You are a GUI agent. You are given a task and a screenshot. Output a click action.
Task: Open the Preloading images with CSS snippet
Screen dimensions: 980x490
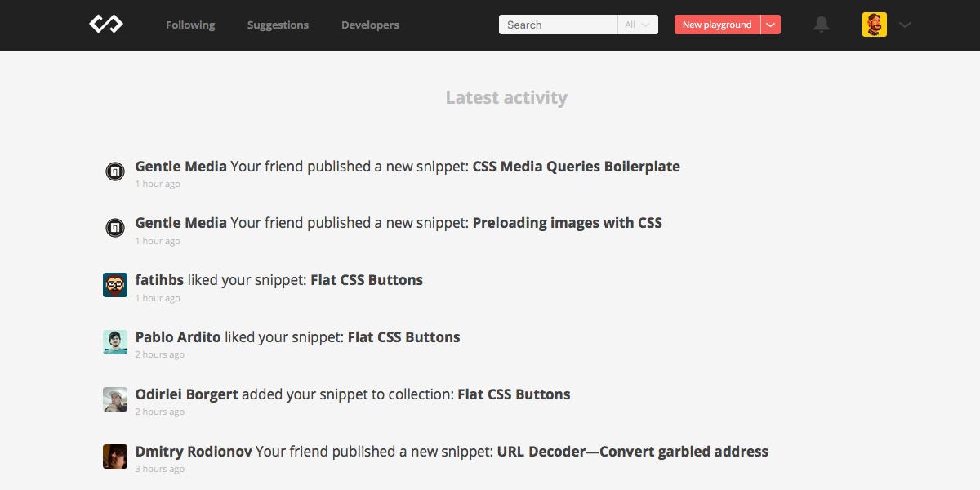click(x=567, y=223)
